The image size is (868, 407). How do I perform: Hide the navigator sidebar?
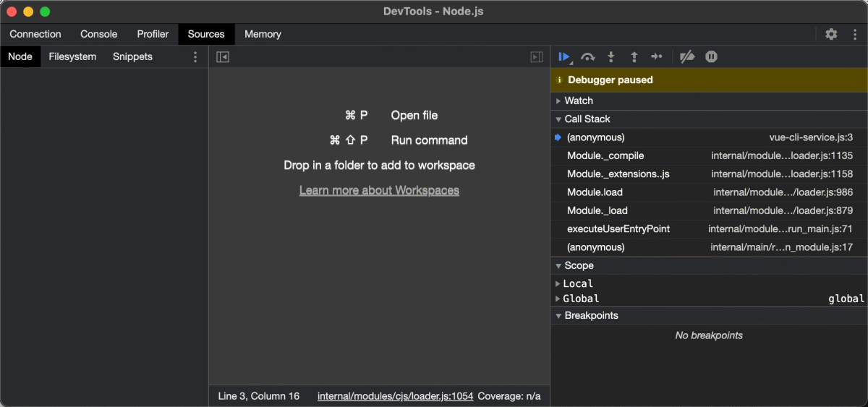pos(223,57)
